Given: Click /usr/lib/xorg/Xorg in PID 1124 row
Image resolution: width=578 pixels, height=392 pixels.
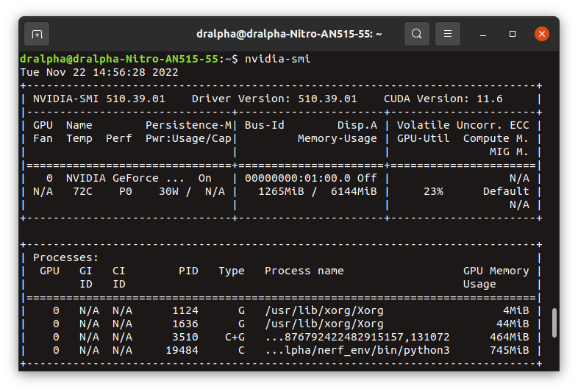Looking at the screenshot, I should click(x=324, y=311).
